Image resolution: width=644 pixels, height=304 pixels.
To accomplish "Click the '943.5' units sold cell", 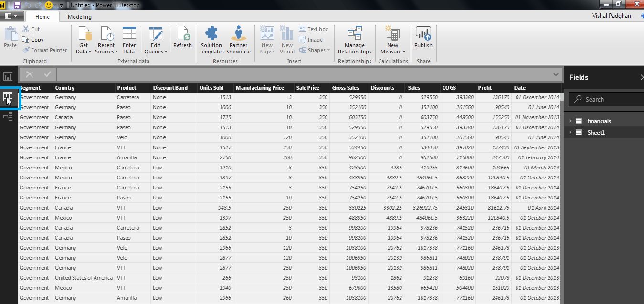I will (215, 208).
